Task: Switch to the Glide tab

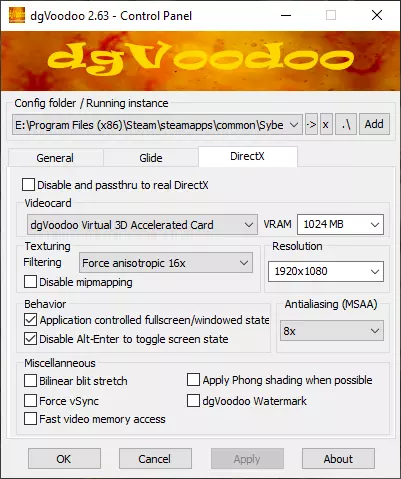Action: coord(151,158)
